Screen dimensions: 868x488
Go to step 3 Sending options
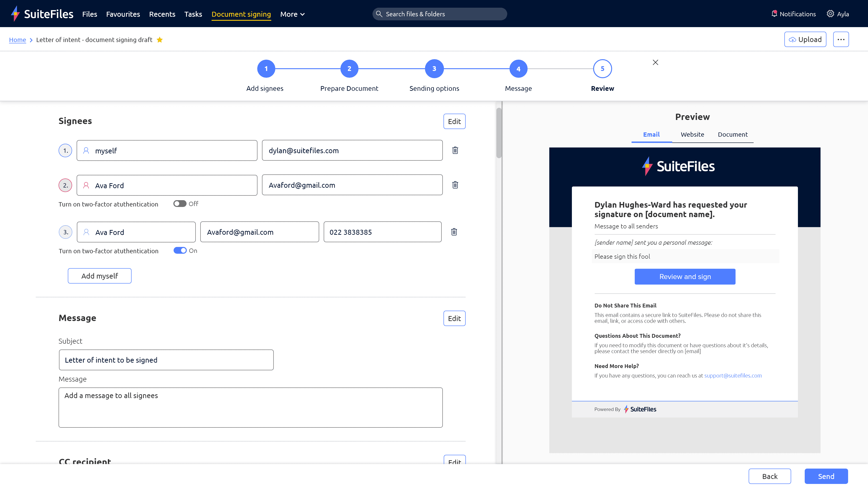434,69
